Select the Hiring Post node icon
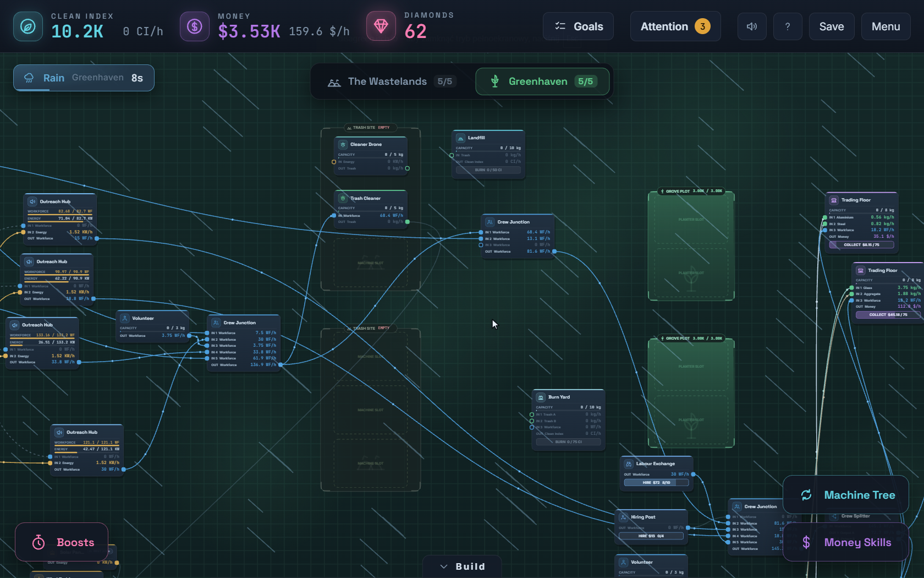Screen dimensions: 924x578 [624, 517]
